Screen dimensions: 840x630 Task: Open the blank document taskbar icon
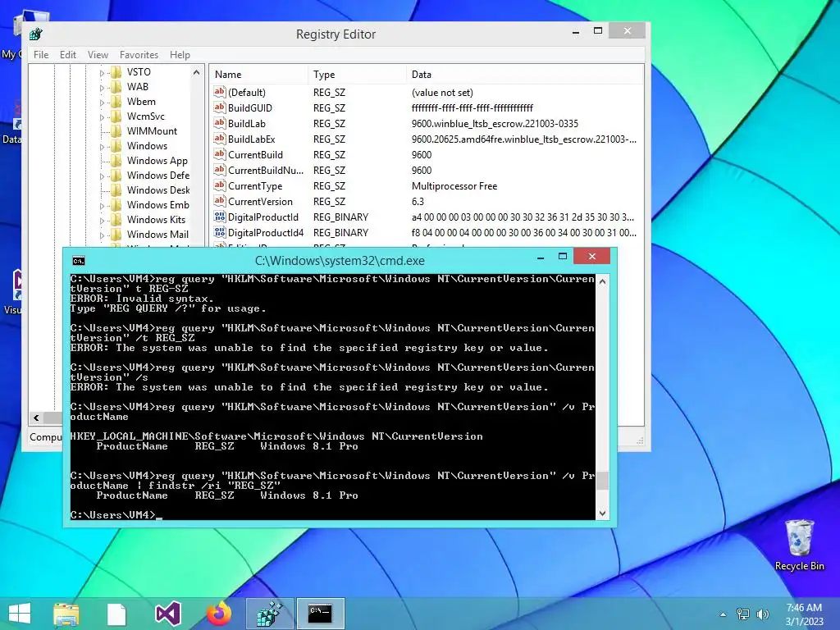tap(116, 614)
